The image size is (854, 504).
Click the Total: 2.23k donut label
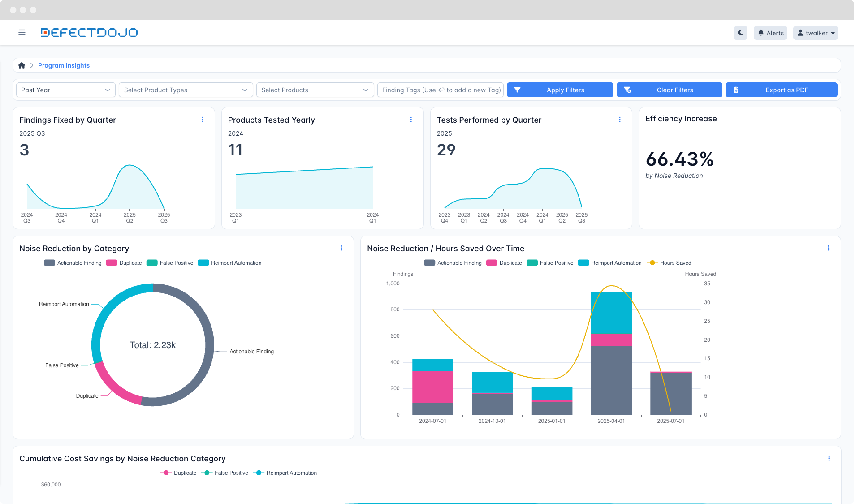click(153, 345)
